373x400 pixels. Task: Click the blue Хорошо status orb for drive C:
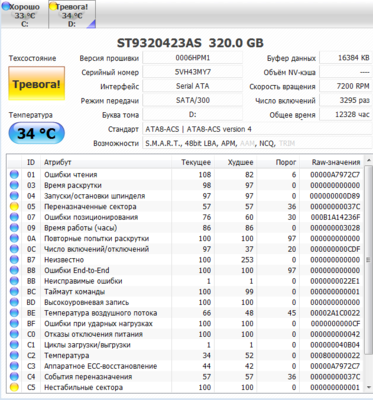[6, 6]
